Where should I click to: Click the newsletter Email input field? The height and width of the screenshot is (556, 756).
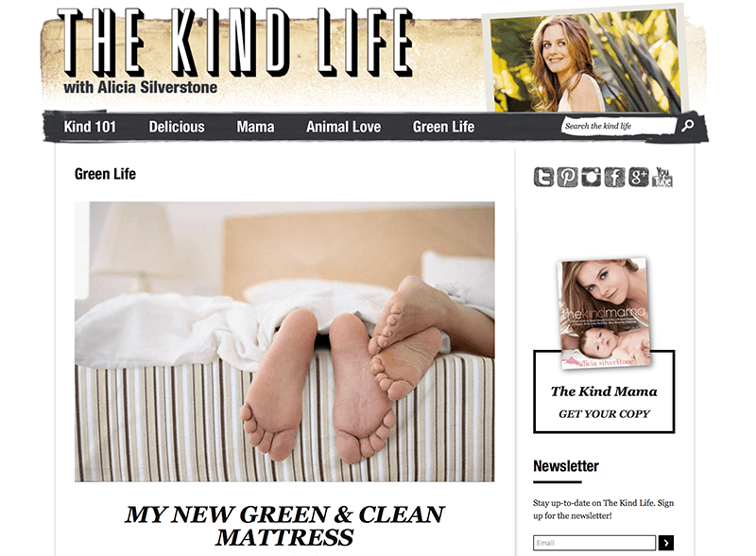[x=594, y=543]
